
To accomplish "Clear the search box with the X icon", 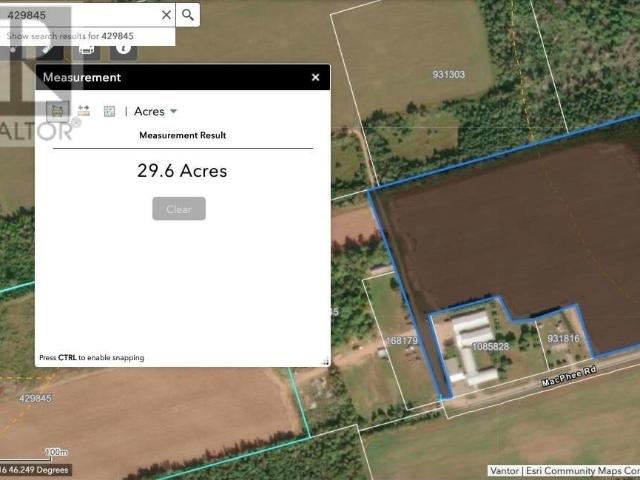I will pos(166,15).
